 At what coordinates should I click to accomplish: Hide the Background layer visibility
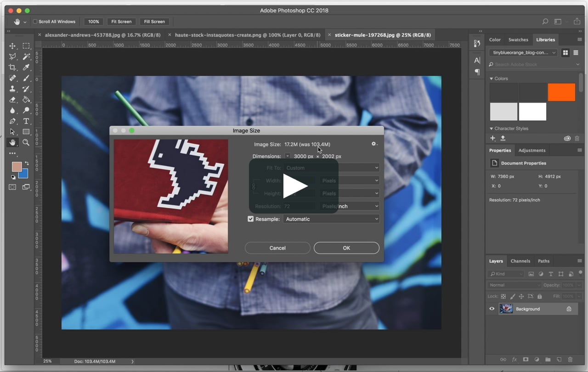pyautogui.click(x=492, y=309)
